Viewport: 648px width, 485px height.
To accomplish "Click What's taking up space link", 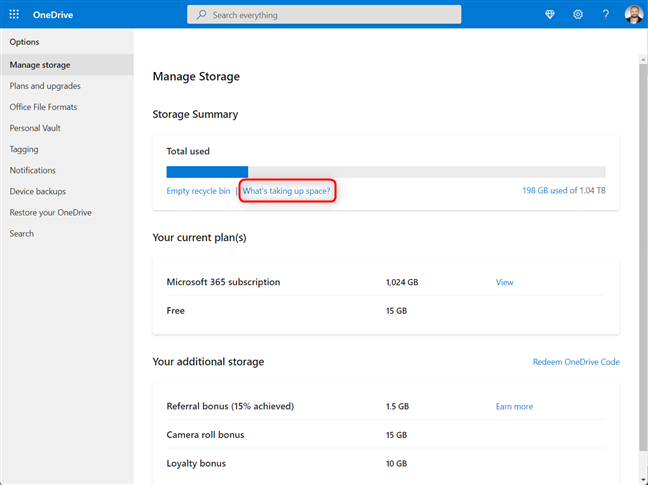I will click(x=286, y=191).
